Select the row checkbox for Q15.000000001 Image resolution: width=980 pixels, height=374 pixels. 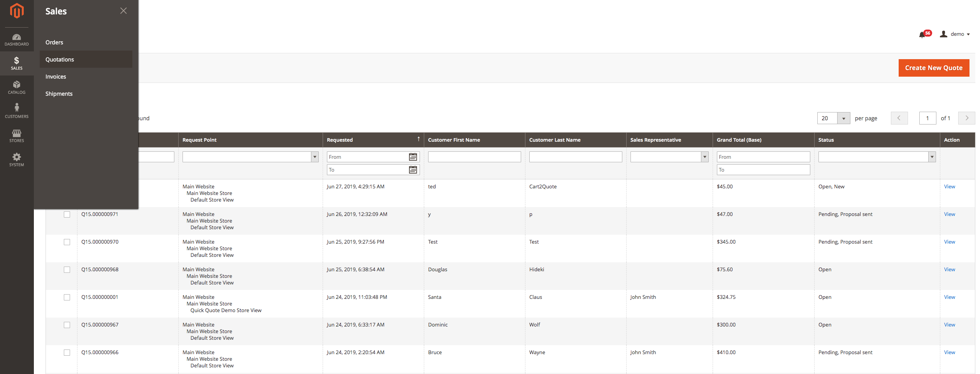point(67,297)
